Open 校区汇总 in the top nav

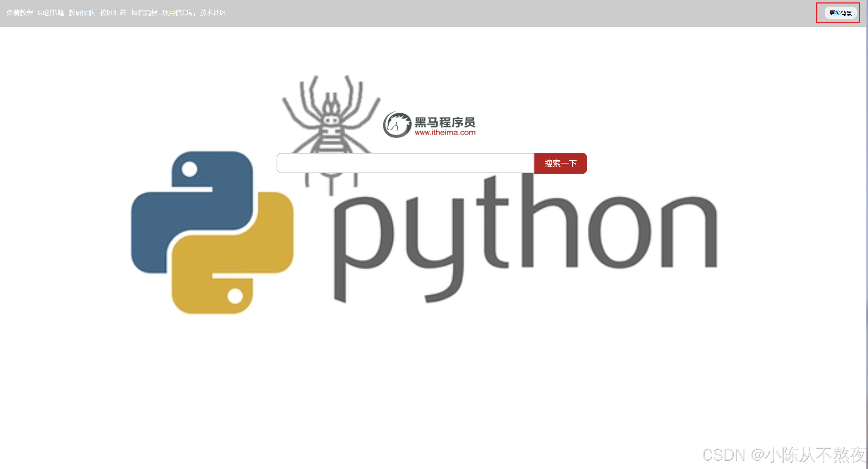pyautogui.click(x=113, y=13)
